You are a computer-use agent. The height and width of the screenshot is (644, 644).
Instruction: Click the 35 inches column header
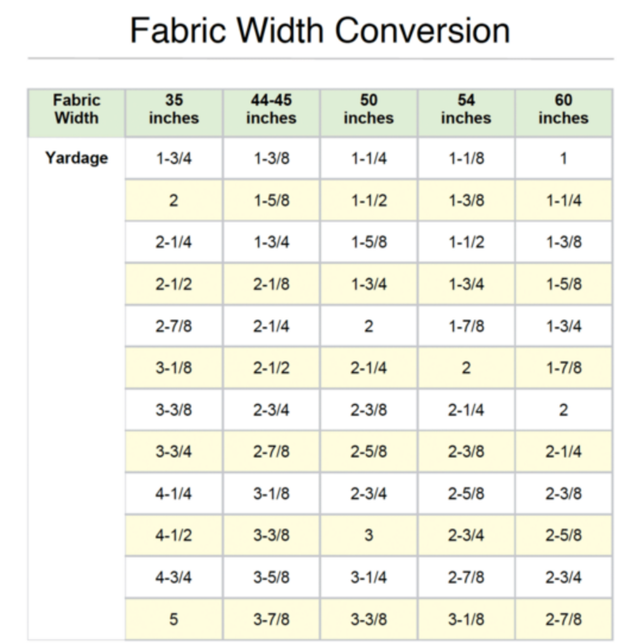tap(174, 109)
